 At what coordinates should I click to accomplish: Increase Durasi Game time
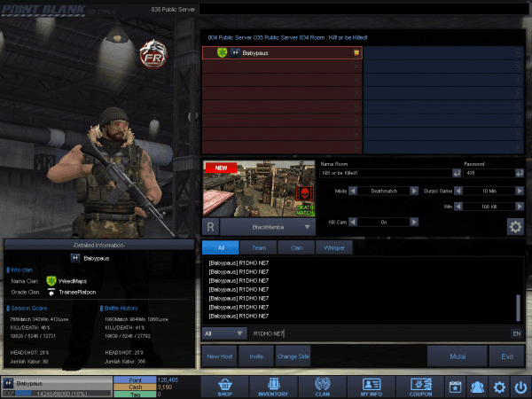click(x=520, y=191)
